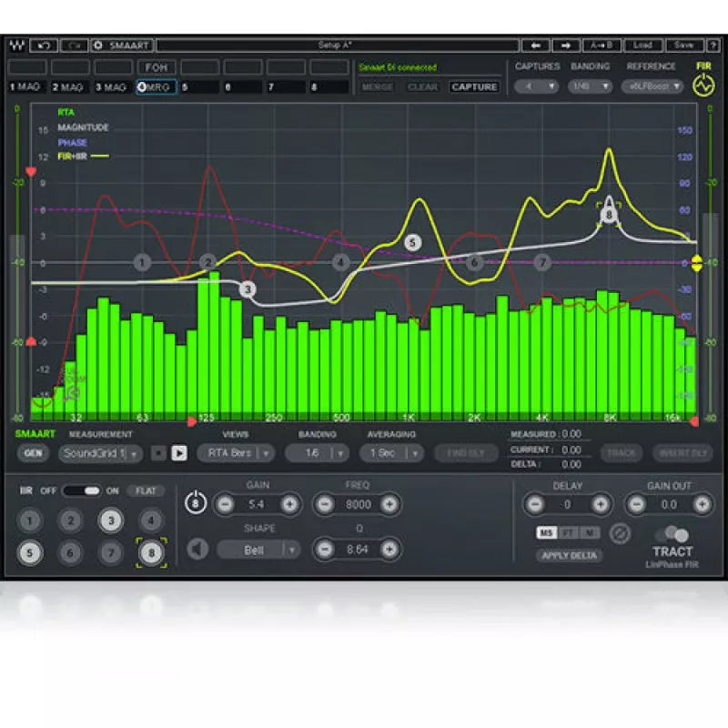Toggle FIR+IIR curve in legend
728x728 pixels.
point(83,157)
